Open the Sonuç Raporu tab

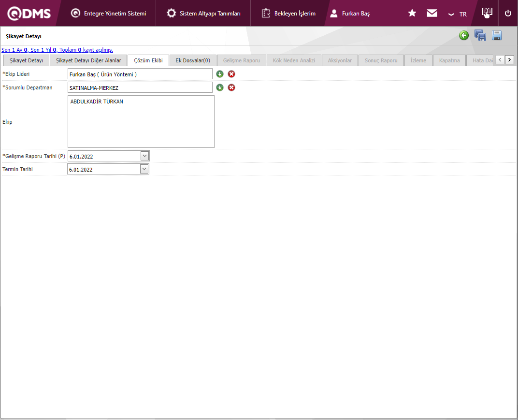[x=381, y=60]
